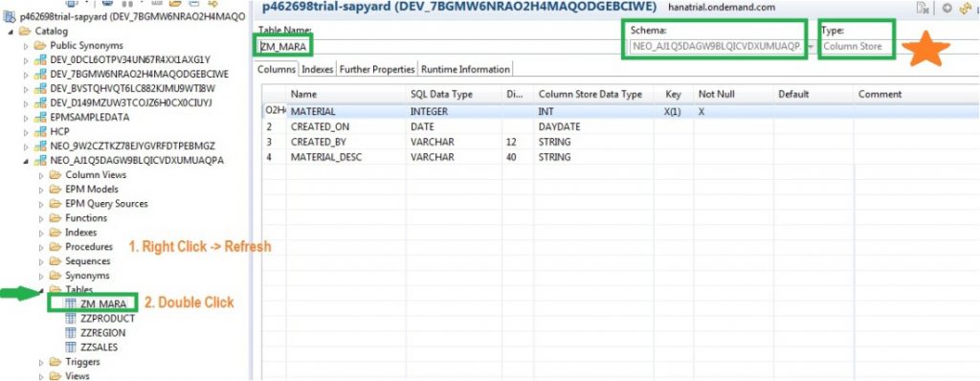Viewport: 980px width, 381px height.
Task: Open the Schema dropdown arrow
Action: (812, 46)
